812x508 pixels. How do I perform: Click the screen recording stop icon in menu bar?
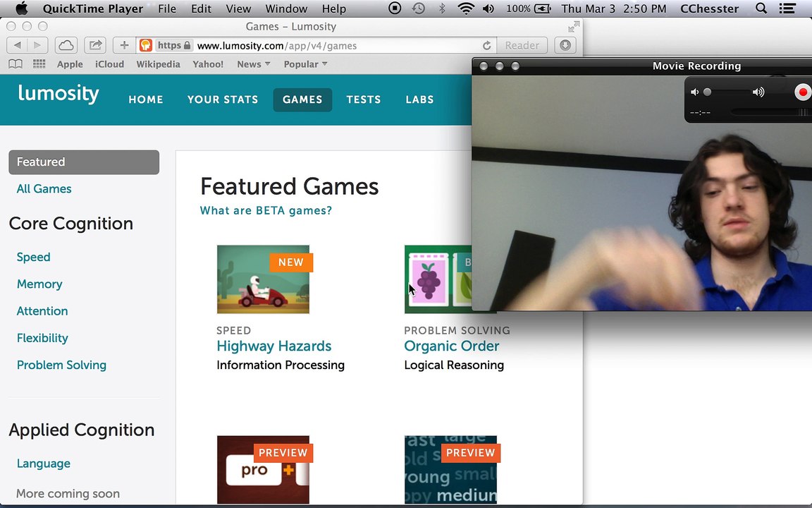395,8
